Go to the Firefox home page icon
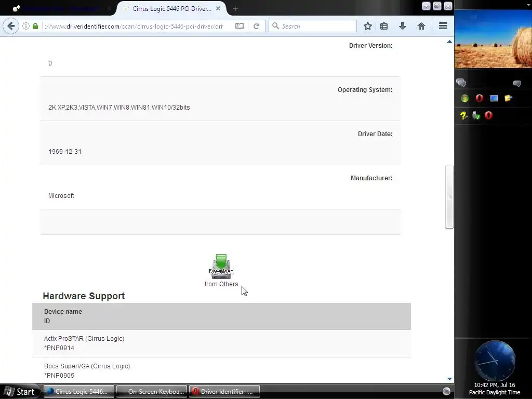The image size is (532, 399). (x=421, y=26)
